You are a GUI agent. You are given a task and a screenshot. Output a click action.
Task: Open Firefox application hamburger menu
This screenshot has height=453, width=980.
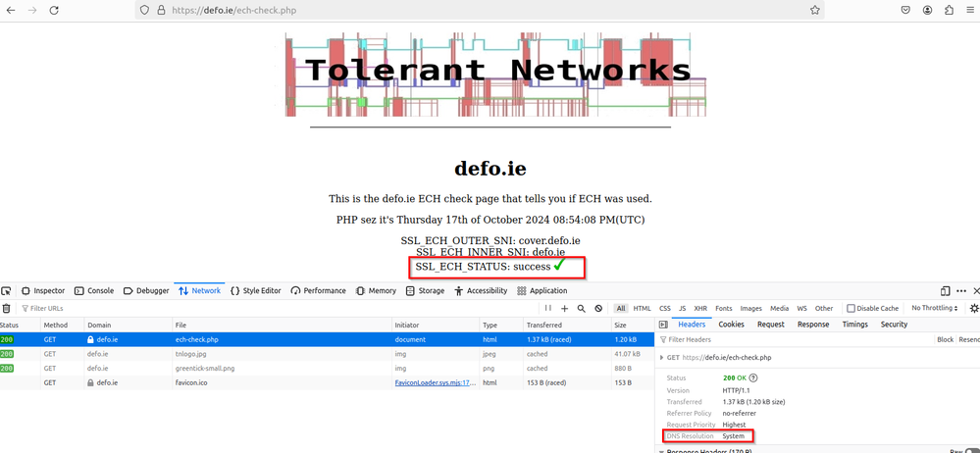tap(969, 10)
